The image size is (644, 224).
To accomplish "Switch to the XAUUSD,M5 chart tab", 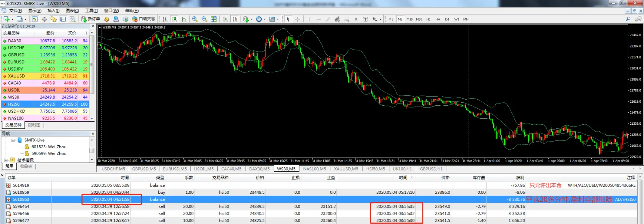I will point(346,169).
